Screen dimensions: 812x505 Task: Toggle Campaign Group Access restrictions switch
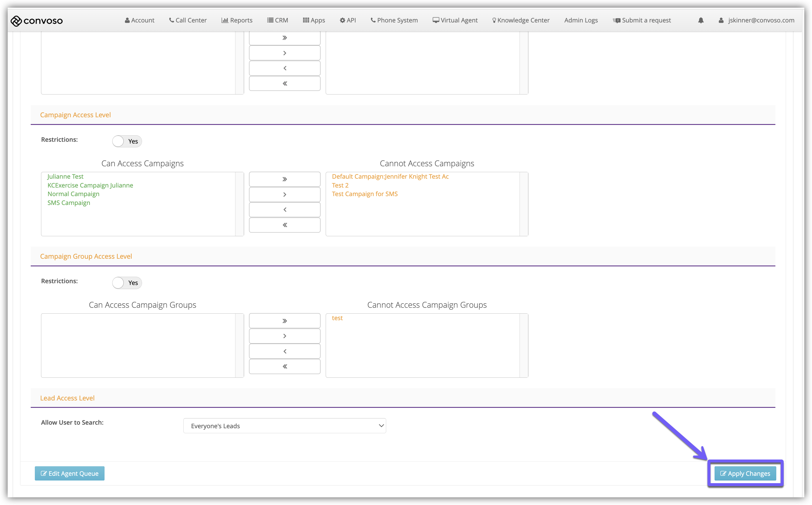tap(127, 283)
